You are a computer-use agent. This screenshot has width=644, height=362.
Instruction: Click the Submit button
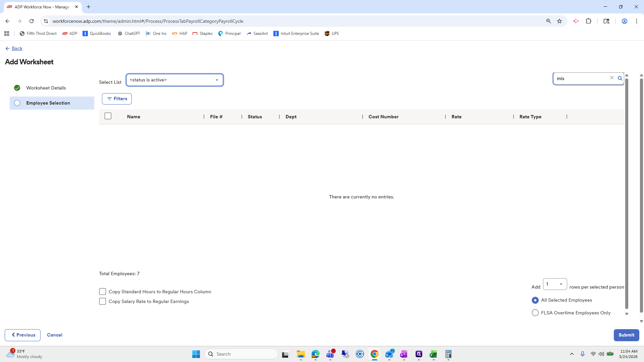[626, 335]
